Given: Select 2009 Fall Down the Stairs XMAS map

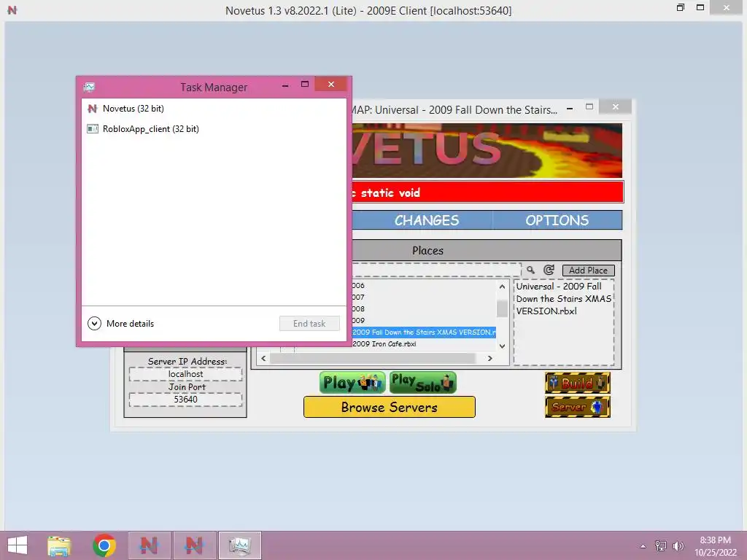Looking at the screenshot, I should point(424,332).
